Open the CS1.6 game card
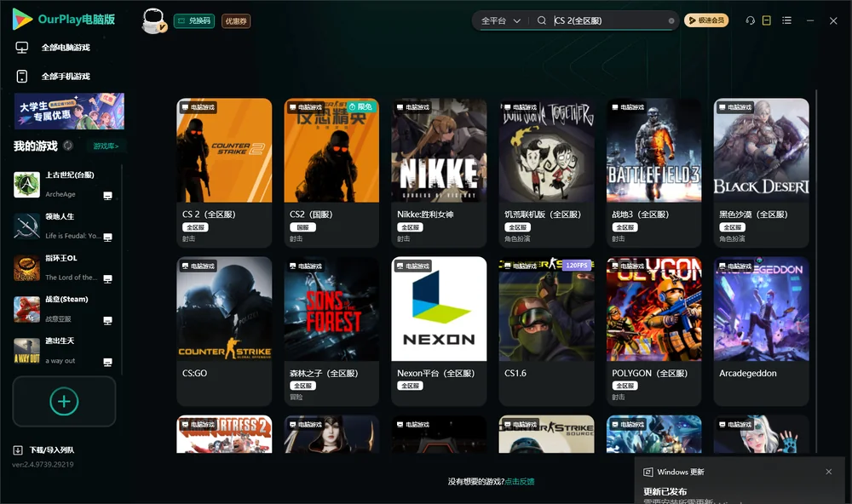The image size is (852, 504). (x=547, y=331)
